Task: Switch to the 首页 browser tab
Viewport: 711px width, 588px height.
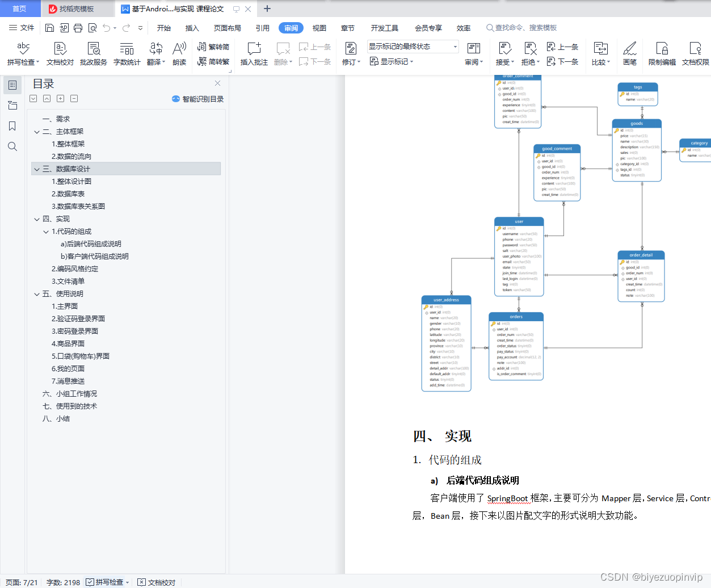Action: 20,9
